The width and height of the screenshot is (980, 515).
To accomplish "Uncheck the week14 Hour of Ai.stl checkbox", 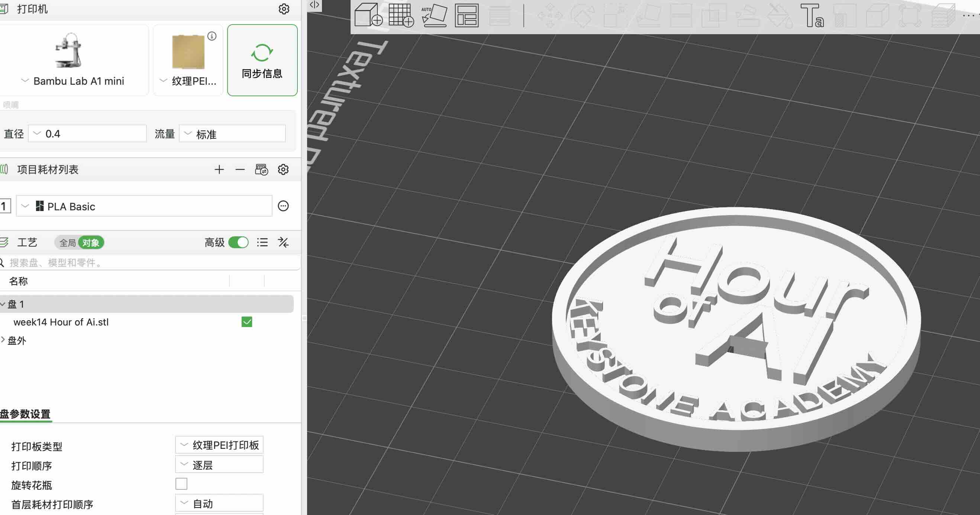I will tap(247, 322).
